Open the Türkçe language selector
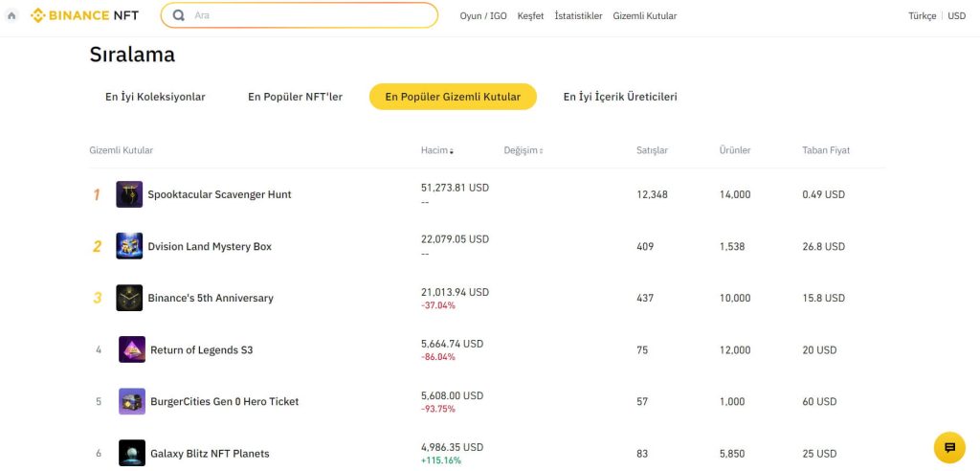Screen dimensions: 980x471 pos(922,15)
